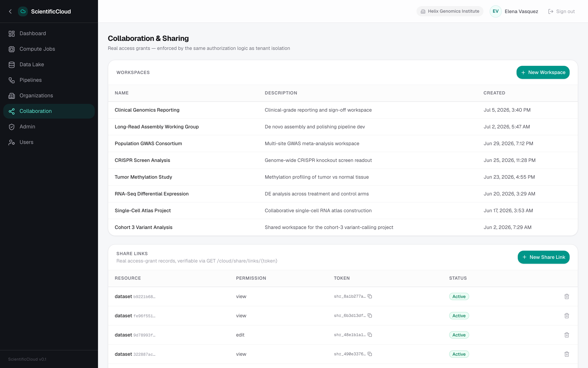
Task: Click the view permission for dataset b9221b68
Action: [241, 296]
